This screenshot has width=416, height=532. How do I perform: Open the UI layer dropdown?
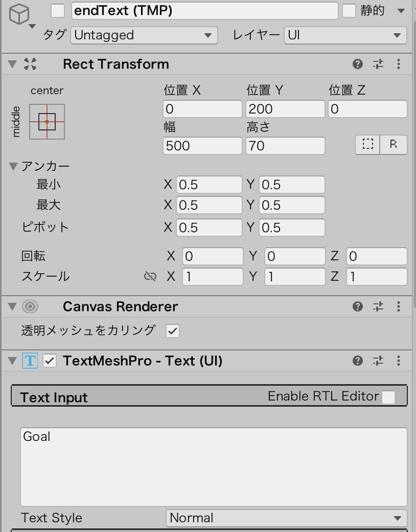click(345, 35)
